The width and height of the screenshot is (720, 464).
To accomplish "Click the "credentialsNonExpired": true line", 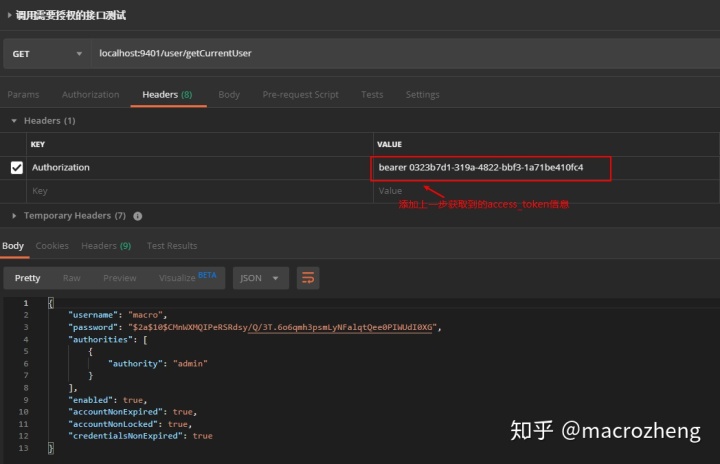I will coord(140,436).
